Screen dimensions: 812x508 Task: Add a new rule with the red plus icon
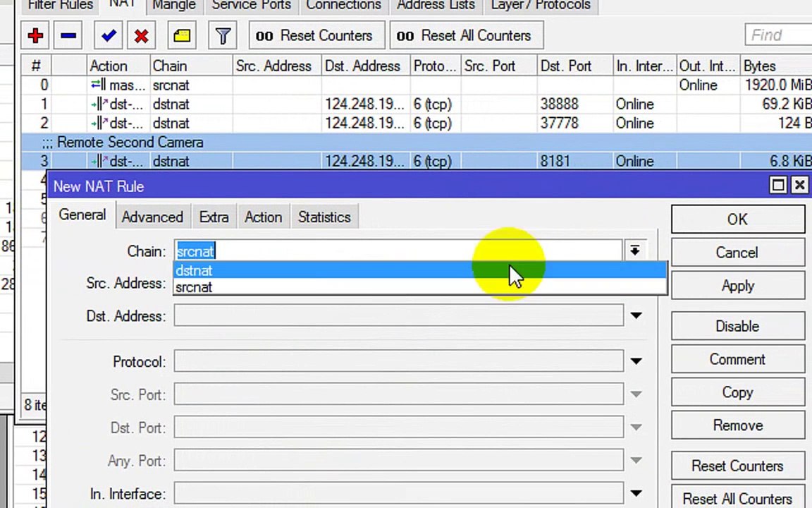35,36
